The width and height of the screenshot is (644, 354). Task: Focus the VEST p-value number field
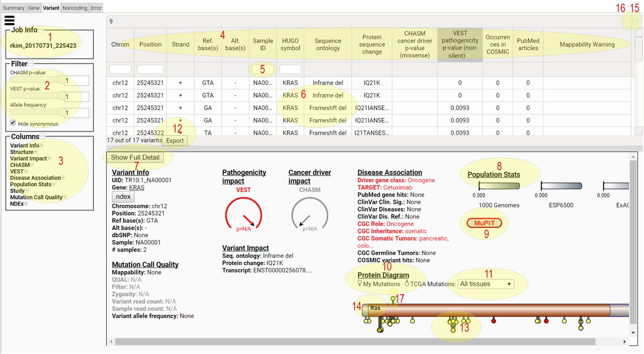click(77, 97)
